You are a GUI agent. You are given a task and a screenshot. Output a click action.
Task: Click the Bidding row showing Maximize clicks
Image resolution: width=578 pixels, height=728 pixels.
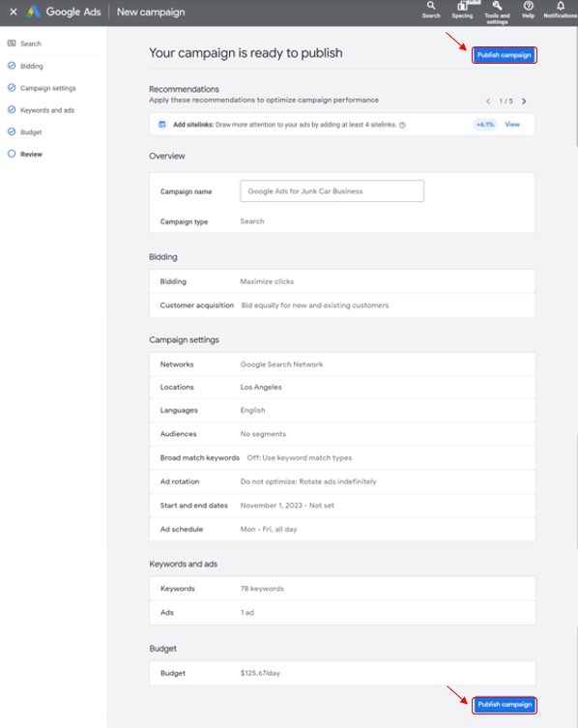pyautogui.click(x=342, y=281)
